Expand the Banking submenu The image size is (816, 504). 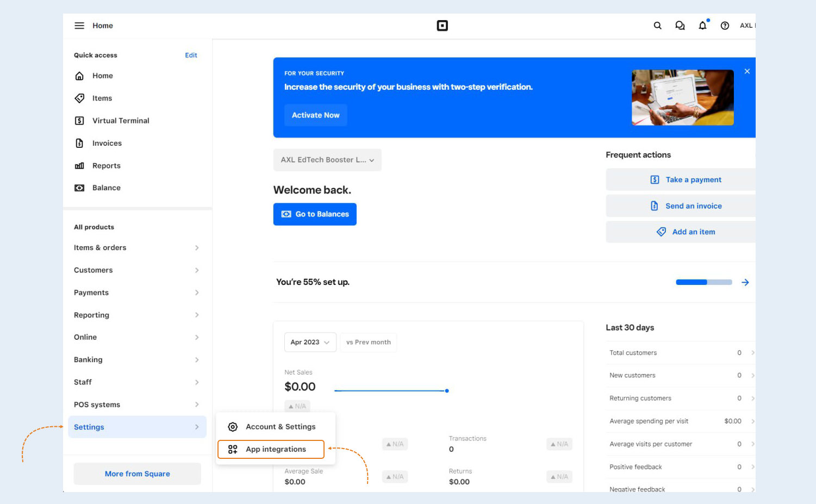click(197, 360)
